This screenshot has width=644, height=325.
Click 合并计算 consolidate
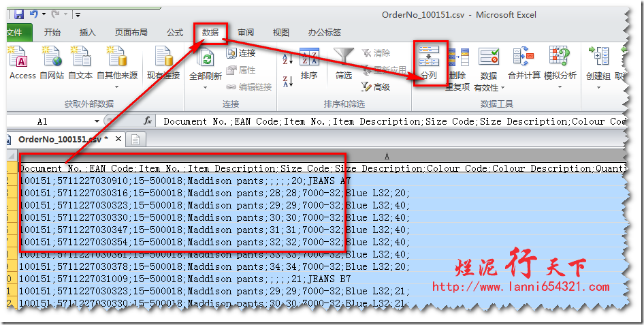(524, 63)
